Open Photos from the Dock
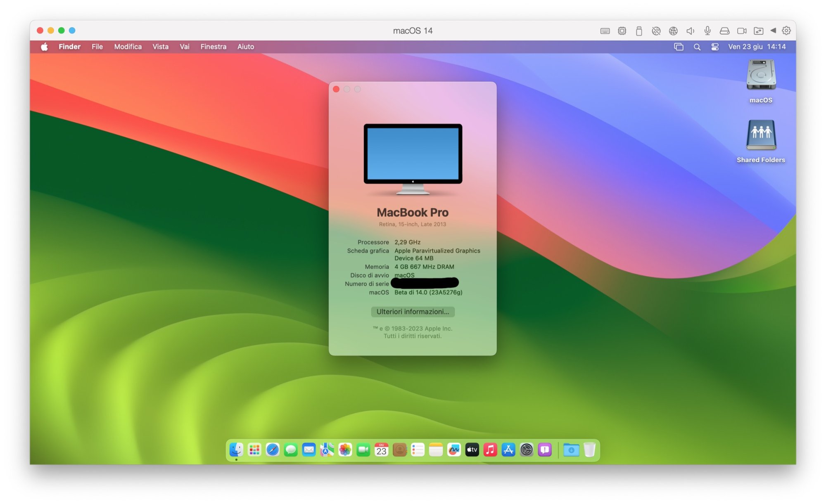The image size is (826, 504). click(x=345, y=450)
